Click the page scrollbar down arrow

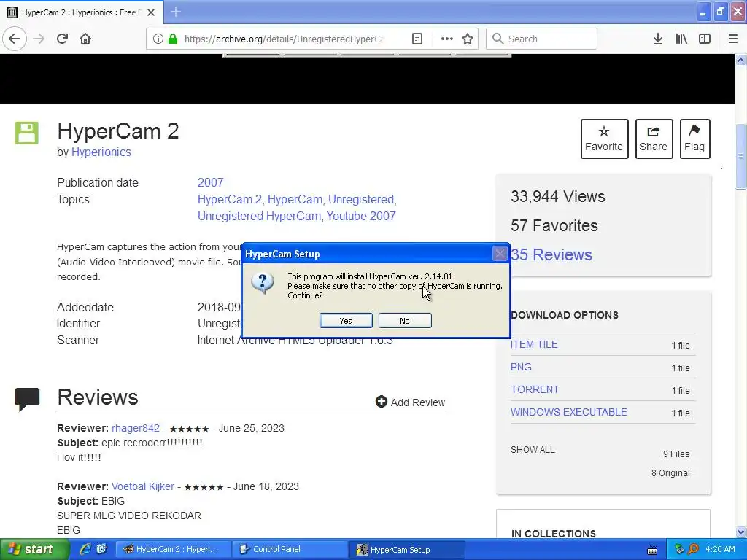pyautogui.click(x=741, y=532)
